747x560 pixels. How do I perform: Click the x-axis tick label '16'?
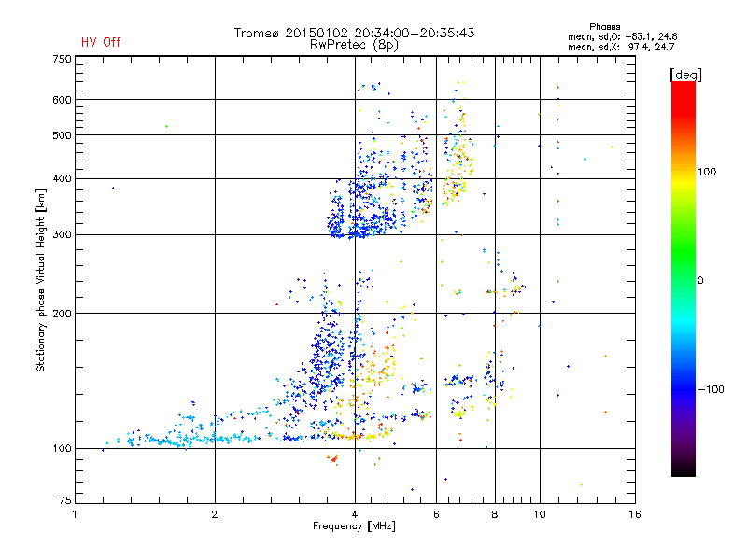[x=635, y=514]
